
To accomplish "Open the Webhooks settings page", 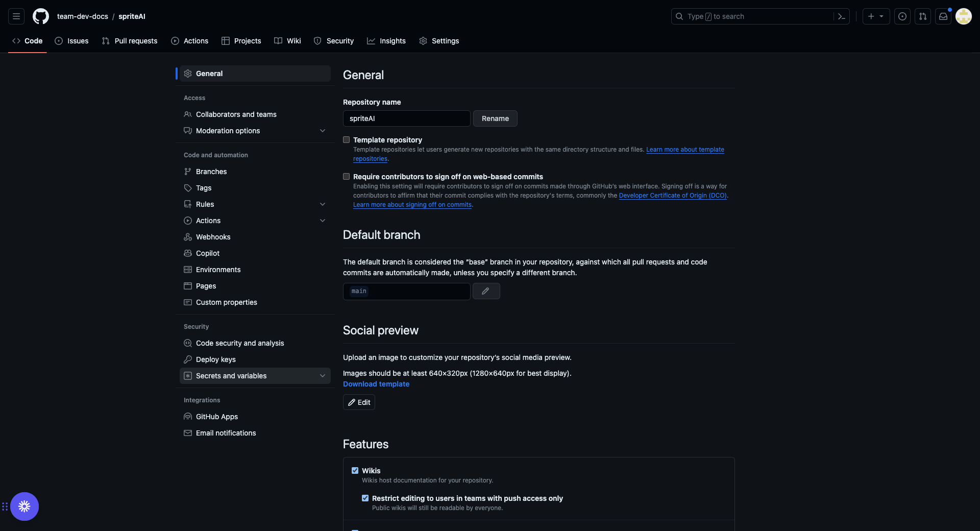I will click(213, 237).
